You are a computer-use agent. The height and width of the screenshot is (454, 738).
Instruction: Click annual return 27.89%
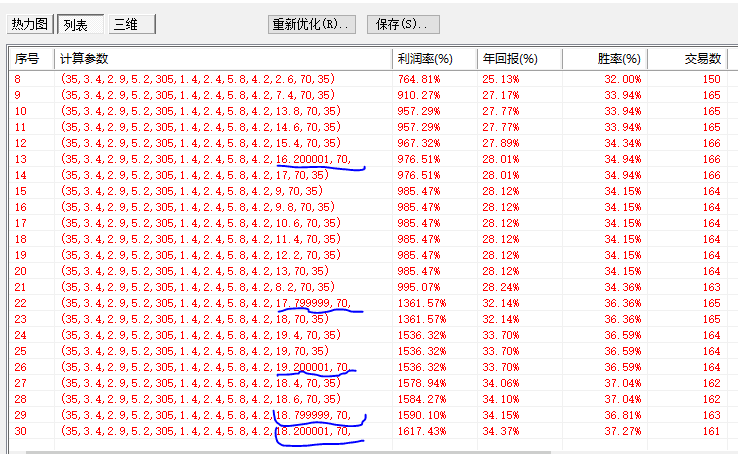pyautogui.click(x=501, y=143)
